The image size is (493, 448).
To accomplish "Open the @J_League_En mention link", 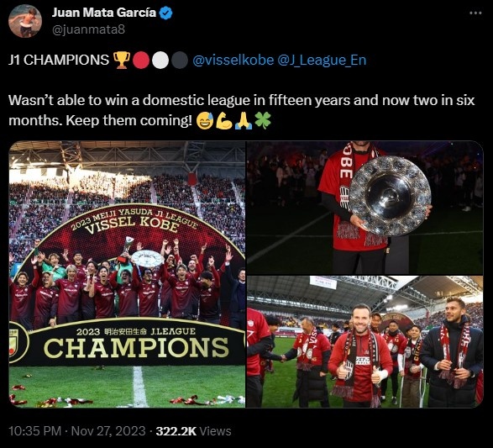I will coord(322,60).
